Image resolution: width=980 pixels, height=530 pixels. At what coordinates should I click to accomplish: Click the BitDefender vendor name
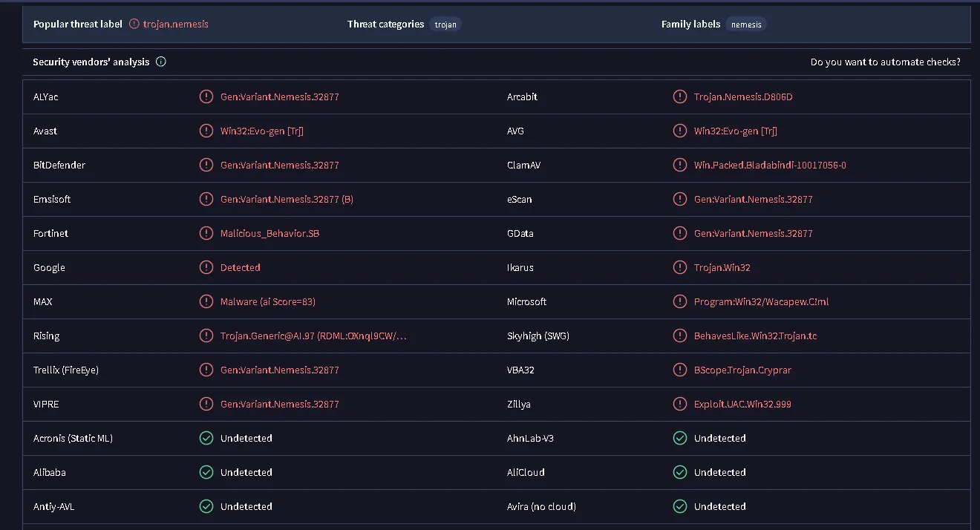[59, 165]
